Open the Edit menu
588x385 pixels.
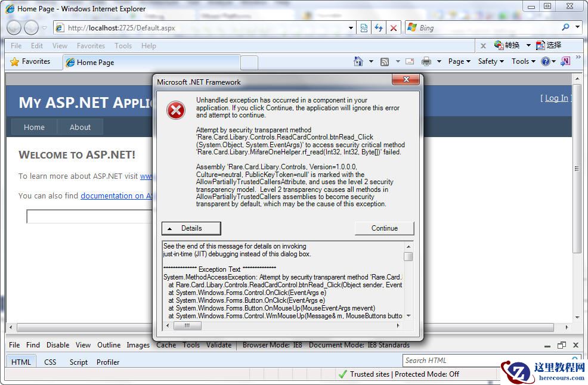coord(37,46)
